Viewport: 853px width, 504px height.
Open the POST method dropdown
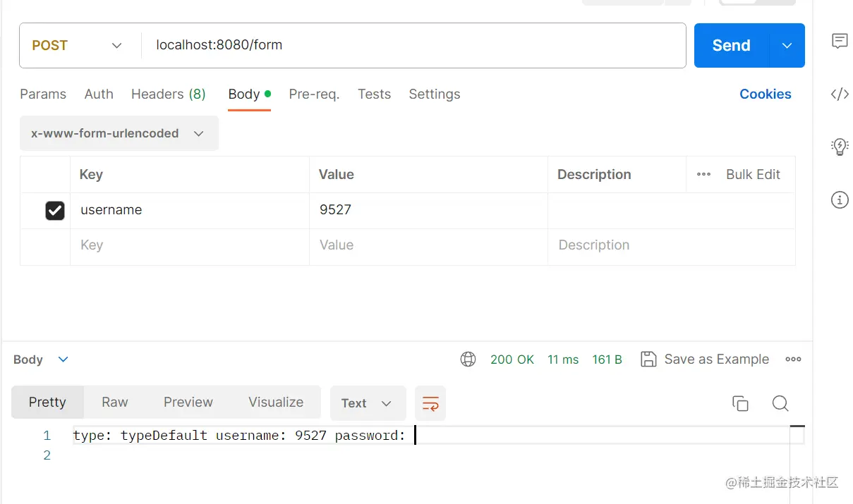[x=76, y=46]
